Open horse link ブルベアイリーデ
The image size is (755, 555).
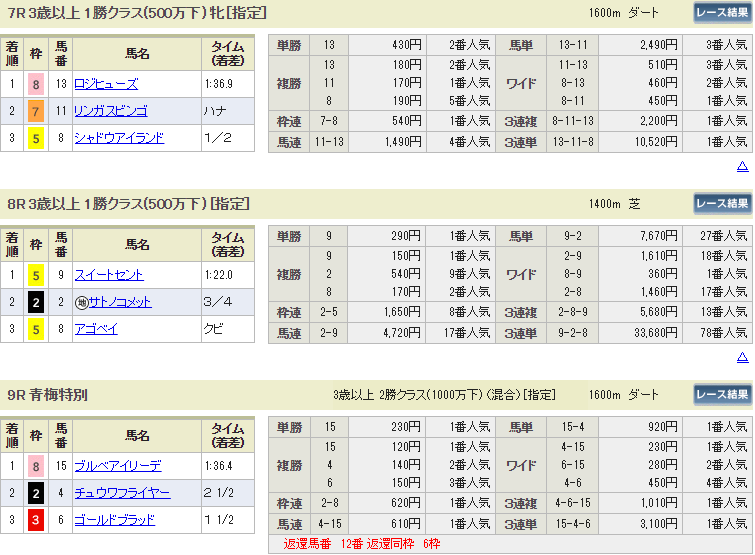tap(118, 466)
